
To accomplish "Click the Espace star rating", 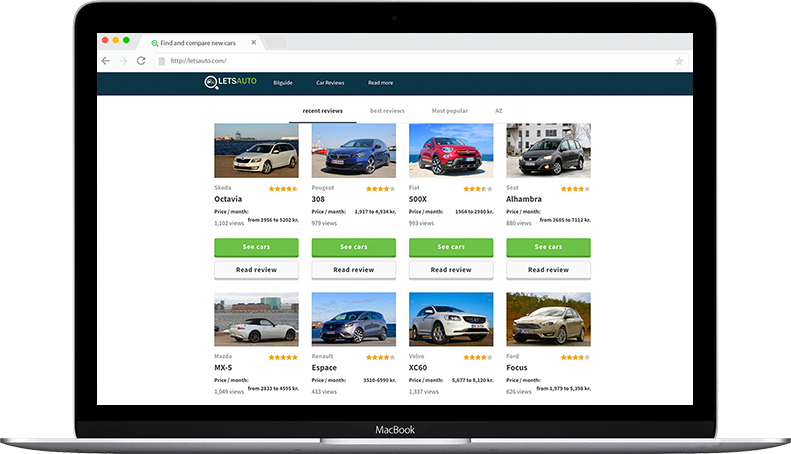I will coord(380,357).
